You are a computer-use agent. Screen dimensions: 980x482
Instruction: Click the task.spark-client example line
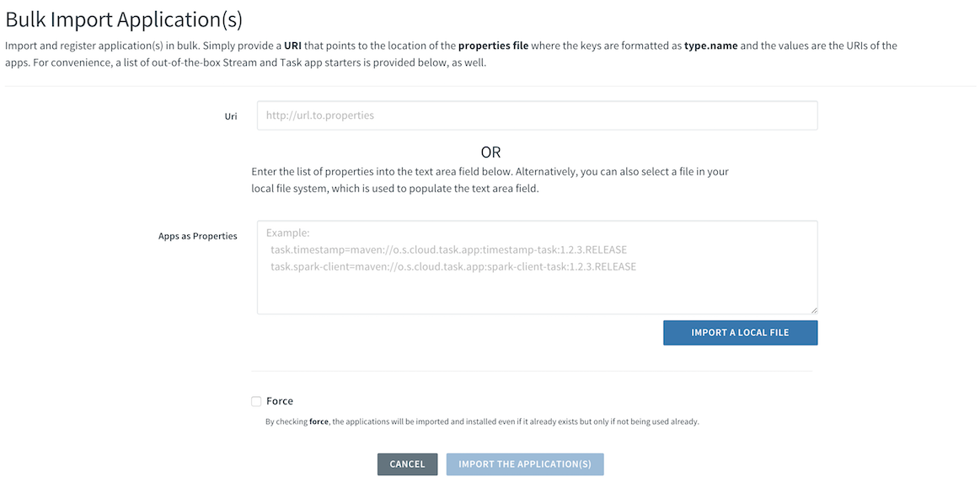[x=453, y=267]
